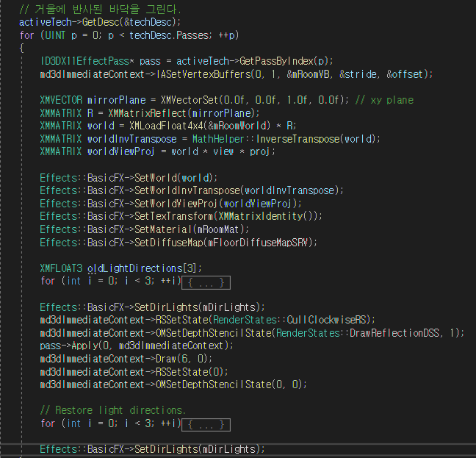Click RenderStates::CullClockwiseRS argument
The height and width of the screenshot is (458, 476).
pos(289,320)
